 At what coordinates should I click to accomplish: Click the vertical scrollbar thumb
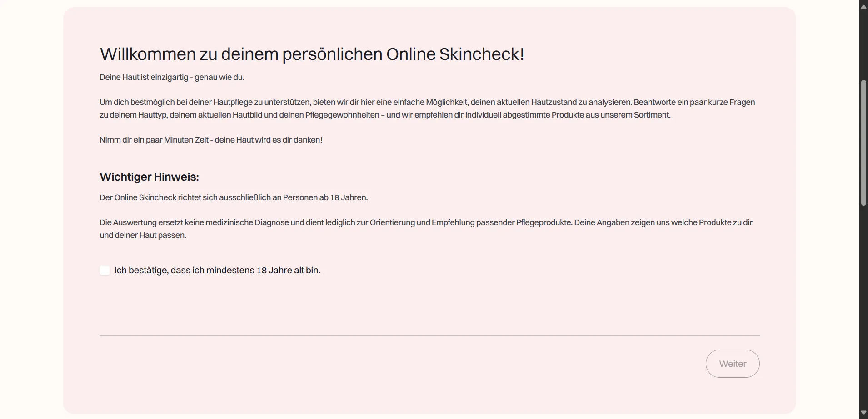point(863,143)
